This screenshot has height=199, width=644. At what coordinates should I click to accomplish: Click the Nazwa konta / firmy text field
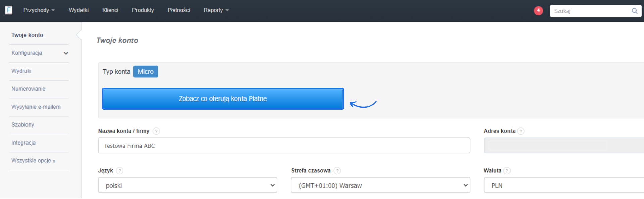tap(284, 146)
